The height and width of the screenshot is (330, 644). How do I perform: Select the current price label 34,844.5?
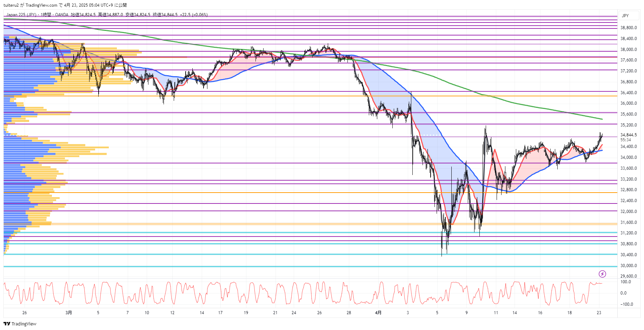tap(628, 135)
